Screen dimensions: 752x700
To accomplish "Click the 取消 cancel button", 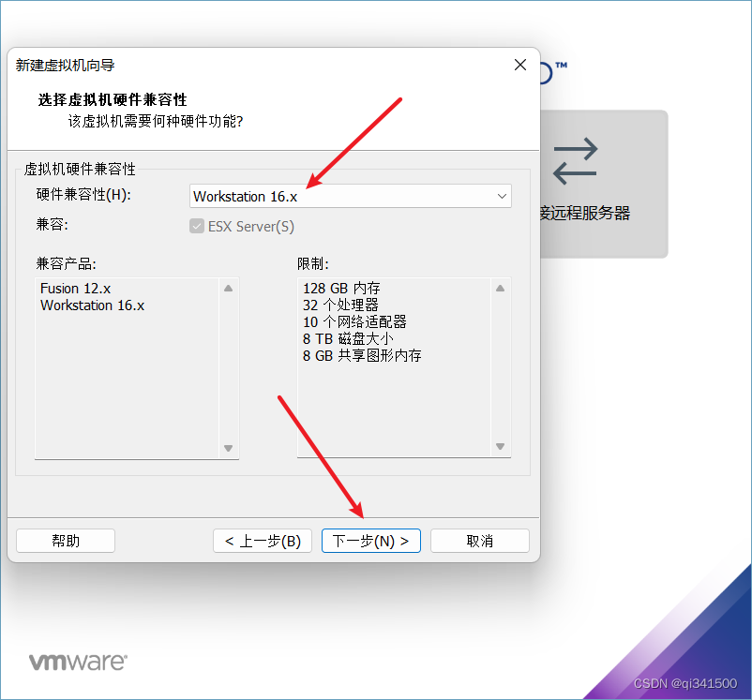I will (x=480, y=541).
